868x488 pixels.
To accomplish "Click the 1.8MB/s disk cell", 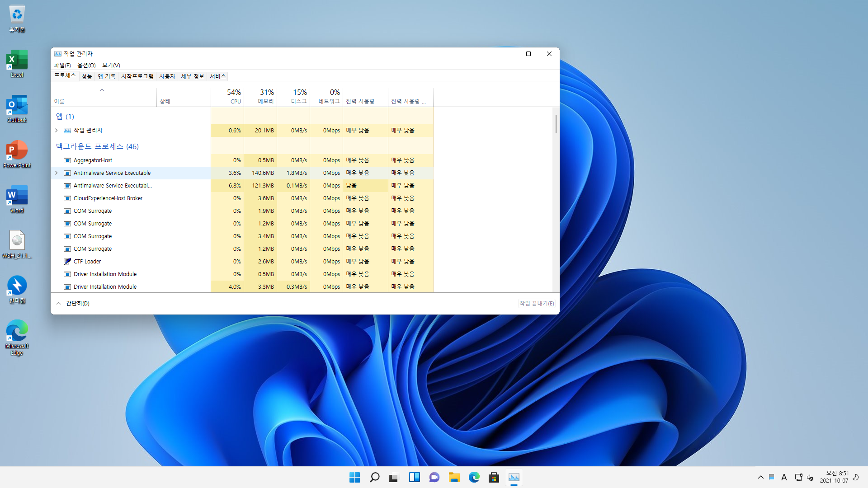I will (293, 173).
